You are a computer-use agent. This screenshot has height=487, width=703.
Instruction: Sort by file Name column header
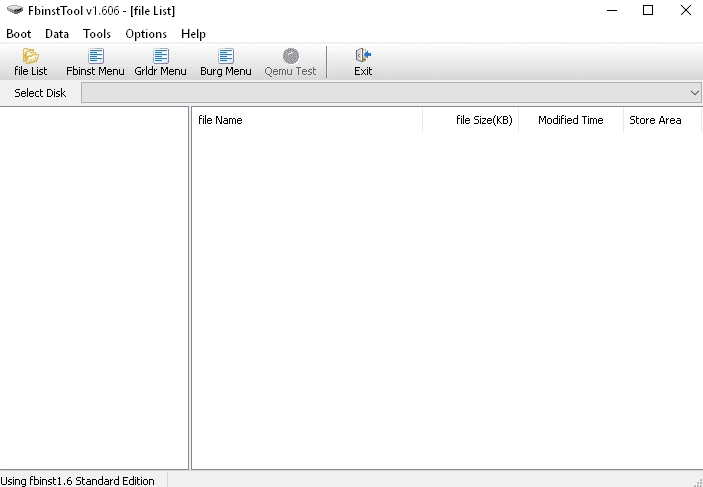coord(307,120)
